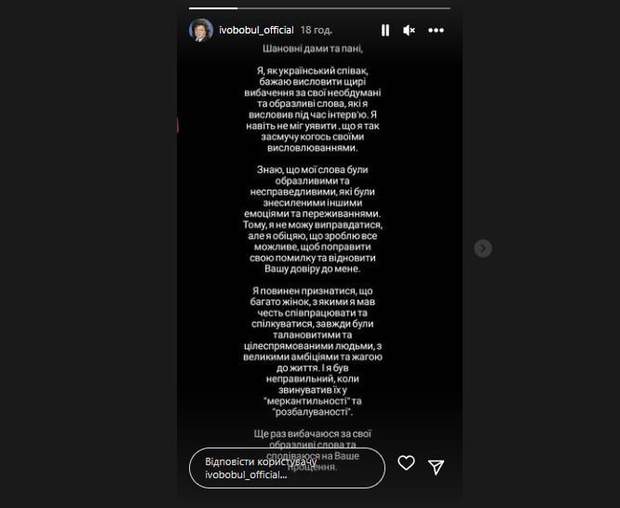
Task: Click the quoted word "меркантильності" in the text
Action: click(x=307, y=401)
